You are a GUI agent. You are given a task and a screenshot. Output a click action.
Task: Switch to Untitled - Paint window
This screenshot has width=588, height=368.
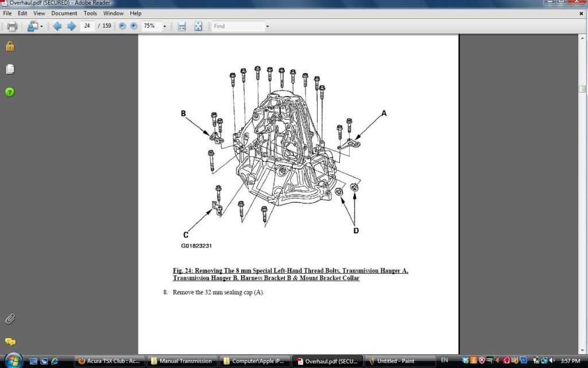(400, 361)
